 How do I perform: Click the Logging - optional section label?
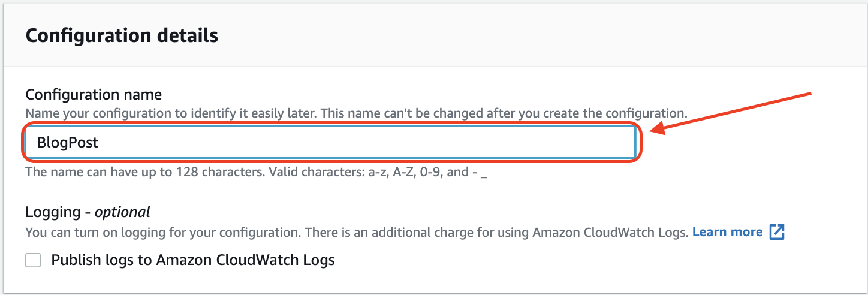click(x=88, y=212)
